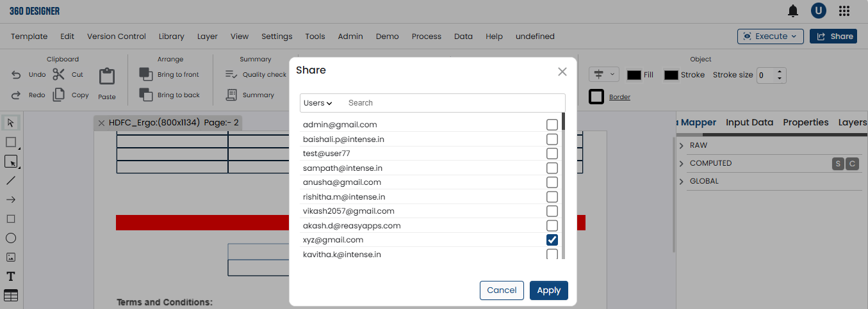Expand the COMPUTED section
This screenshot has width=868, height=309.
[x=682, y=164]
